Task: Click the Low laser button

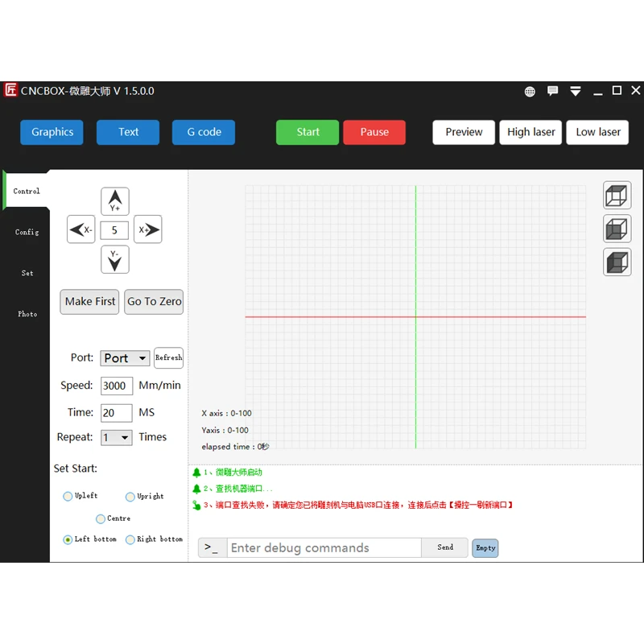Action: (597, 132)
